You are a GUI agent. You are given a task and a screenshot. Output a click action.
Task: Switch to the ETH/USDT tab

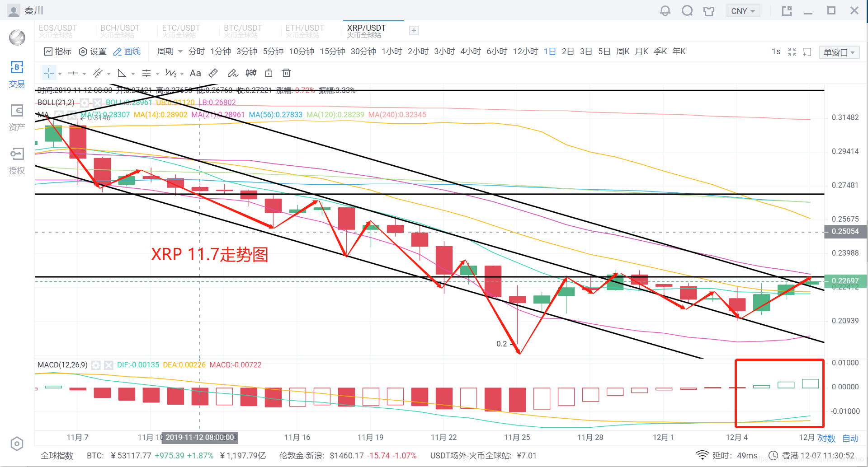click(305, 31)
